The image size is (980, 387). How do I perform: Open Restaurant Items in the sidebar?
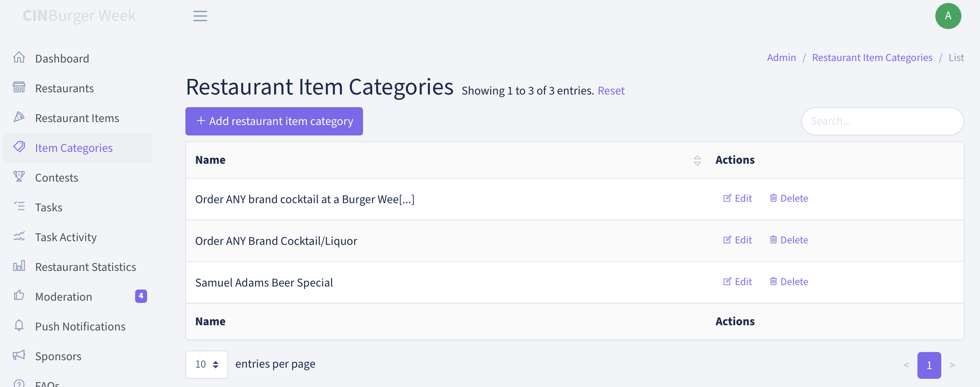coord(77,118)
